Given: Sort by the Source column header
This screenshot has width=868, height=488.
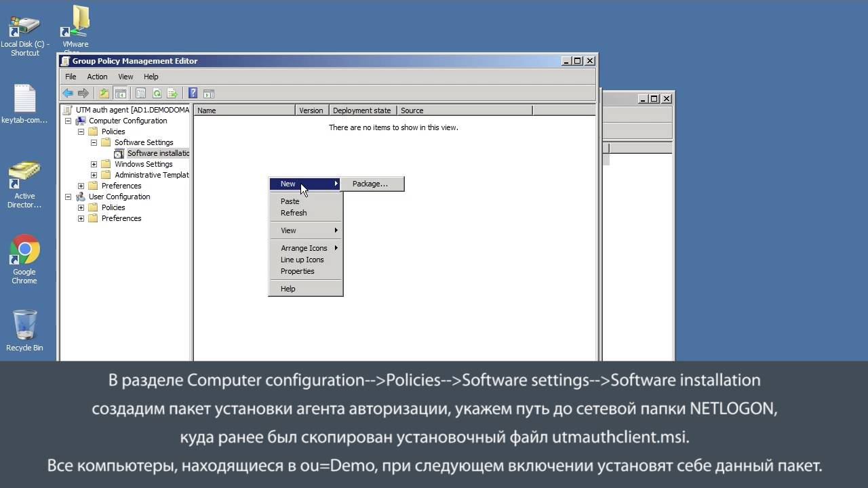Looking at the screenshot, I should (x=465, y=110).
